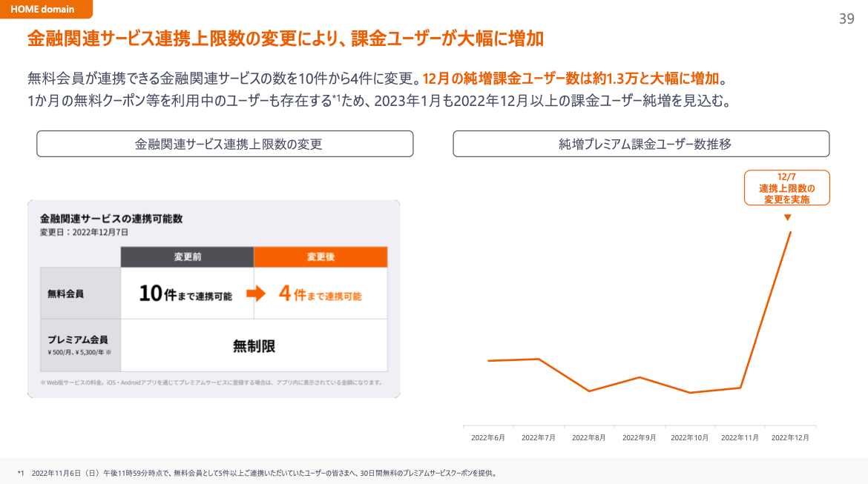Click the 金融関連サービス連携上限数の変更 header box

click(x=225, y=144)
